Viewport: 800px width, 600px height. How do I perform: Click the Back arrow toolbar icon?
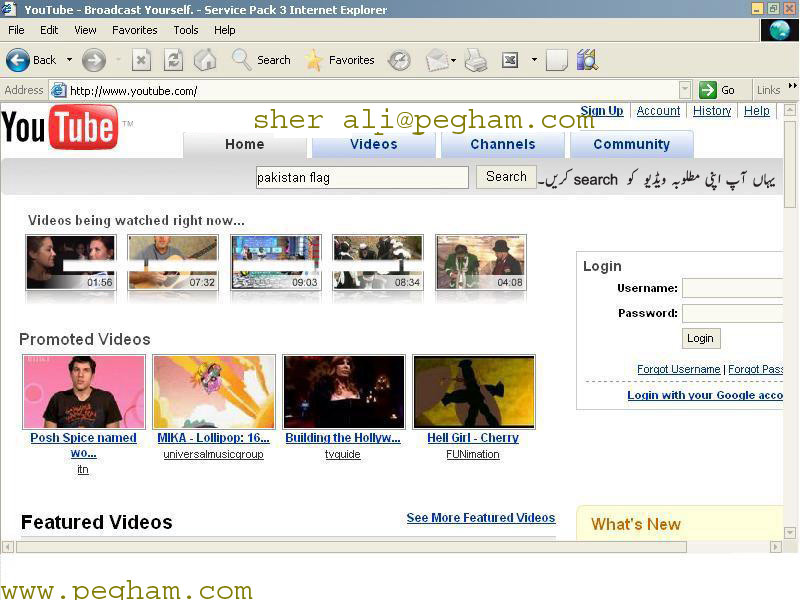(x=18, y=60)
